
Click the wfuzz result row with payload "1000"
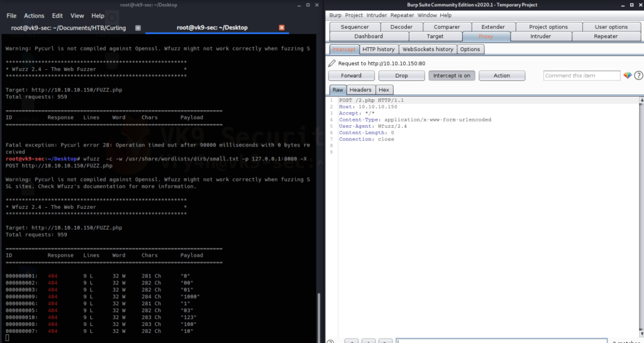pyautogui.click(x=103, y=296)
